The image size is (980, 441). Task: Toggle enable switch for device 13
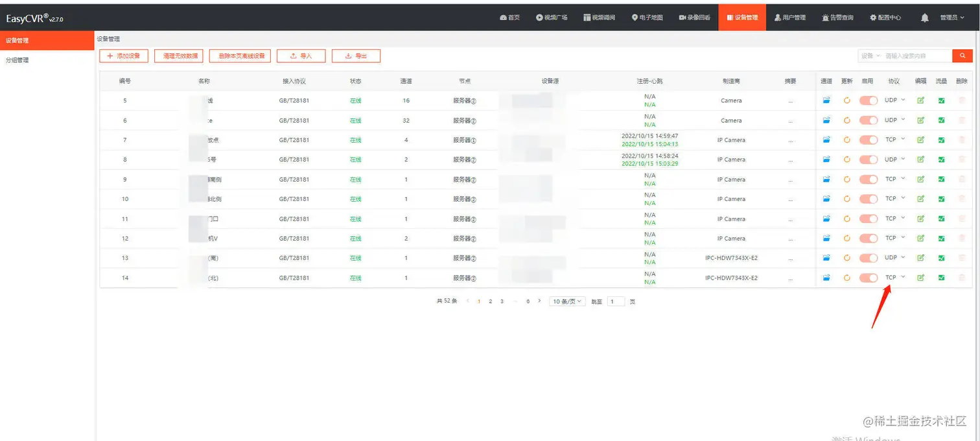(869, 258)
